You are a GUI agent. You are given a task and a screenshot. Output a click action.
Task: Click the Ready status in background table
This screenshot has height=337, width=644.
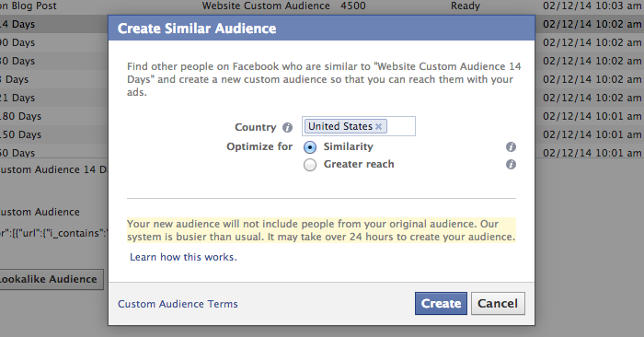pyautogui.click(x=465, y=6)
